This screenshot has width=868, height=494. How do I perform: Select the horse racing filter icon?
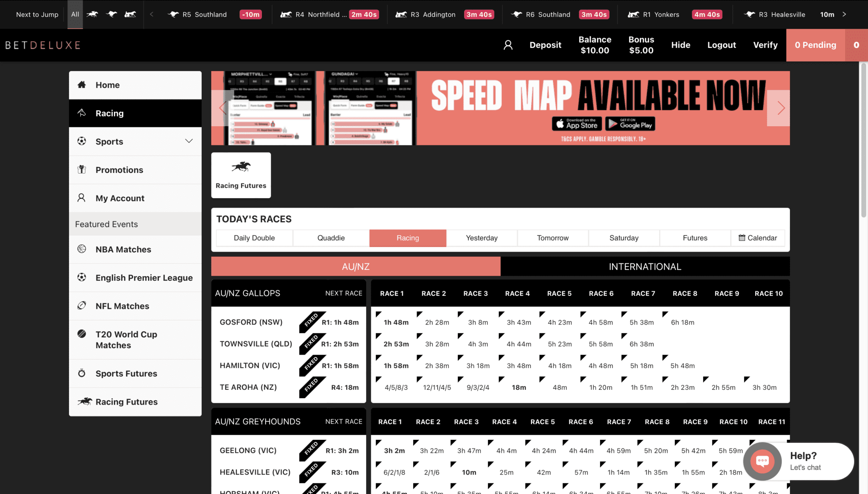pos(92,14)
